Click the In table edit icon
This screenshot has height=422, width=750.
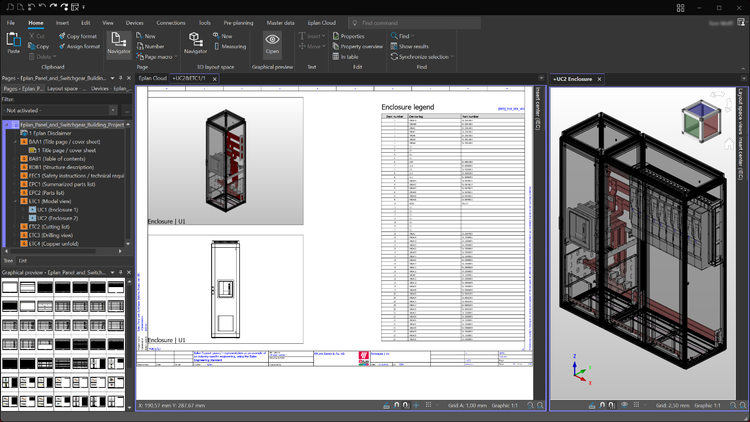336,56
